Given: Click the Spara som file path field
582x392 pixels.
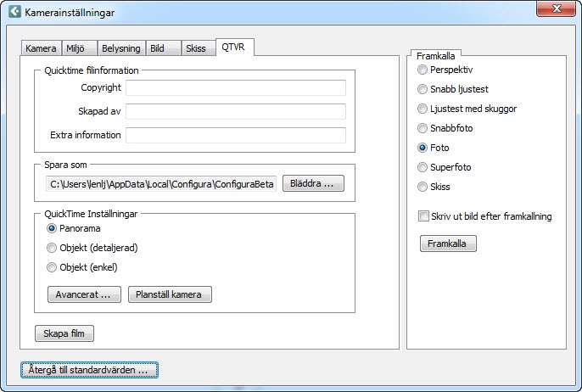Looking at the screenshot, I should (x=161, y=184).
